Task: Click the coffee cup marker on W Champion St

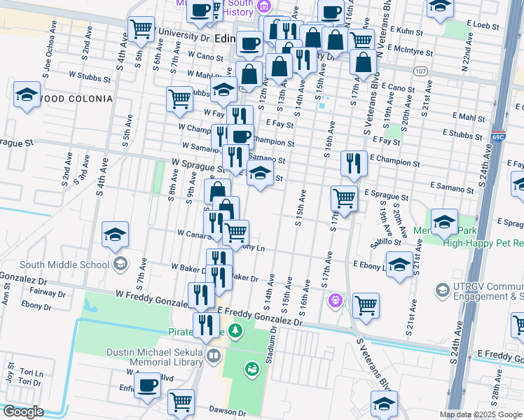Action: [x=242, y=136]
